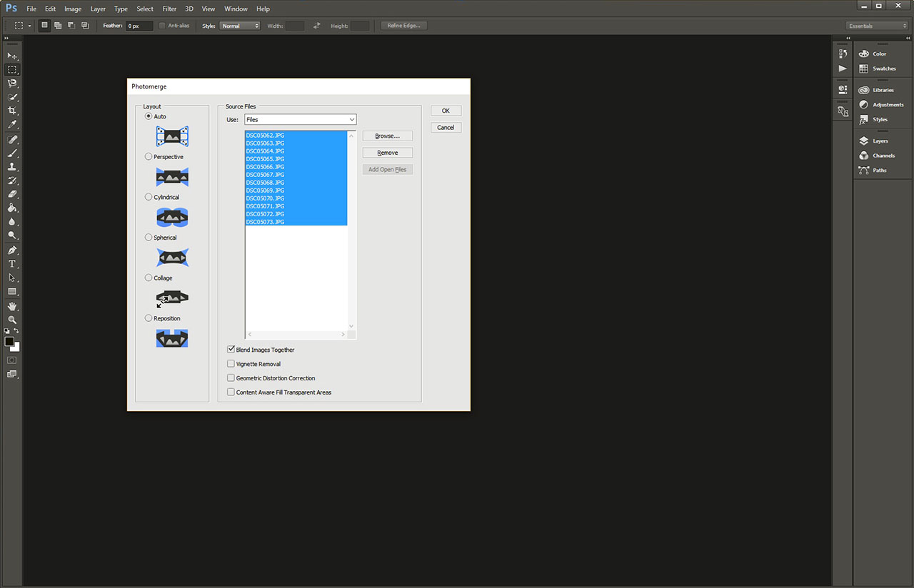Viewport: 914px width, 588px height.
Task: Open the Actions panel play icon
Action: click(x=843, y=69)
